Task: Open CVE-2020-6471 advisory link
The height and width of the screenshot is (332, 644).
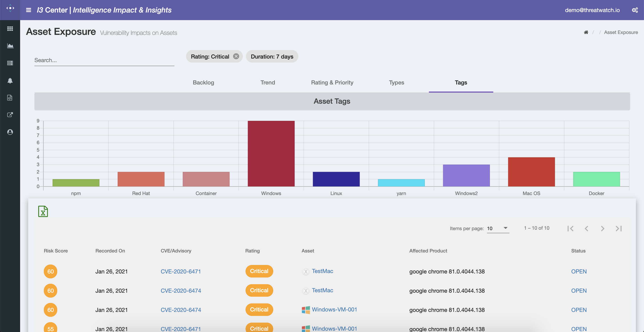Action: [x=181, y=271]
